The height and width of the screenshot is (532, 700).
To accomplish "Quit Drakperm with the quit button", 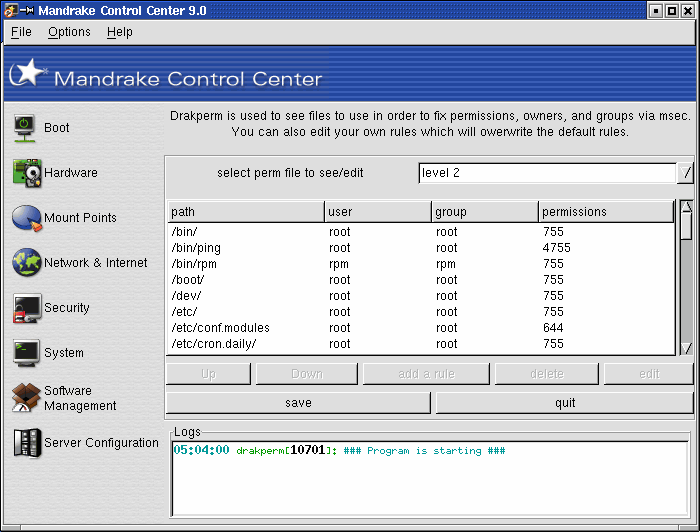I will (565, 403).
